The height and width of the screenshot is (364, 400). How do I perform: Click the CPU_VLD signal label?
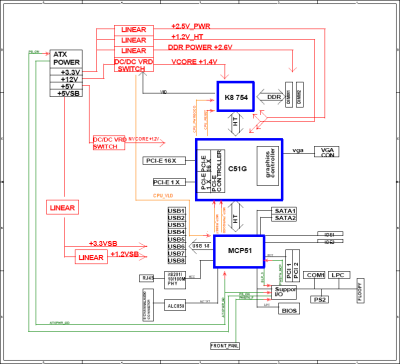(x=163, y=195)
